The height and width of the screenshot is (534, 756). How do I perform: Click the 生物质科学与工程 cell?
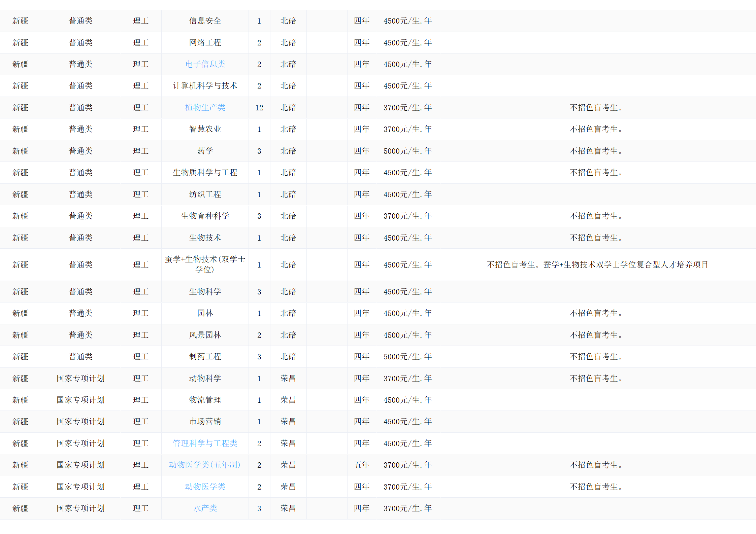[x=205, y=173]
